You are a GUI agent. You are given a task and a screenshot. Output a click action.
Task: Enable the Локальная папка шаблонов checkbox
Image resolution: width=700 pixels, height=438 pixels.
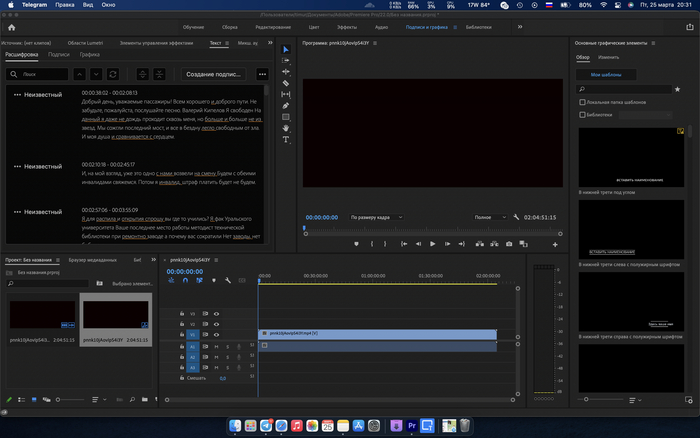[583, 102]
